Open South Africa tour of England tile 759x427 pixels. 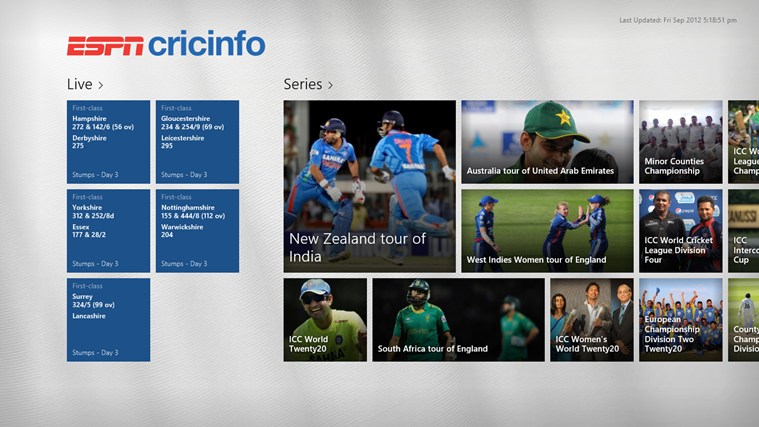click(x=458, y=320)
